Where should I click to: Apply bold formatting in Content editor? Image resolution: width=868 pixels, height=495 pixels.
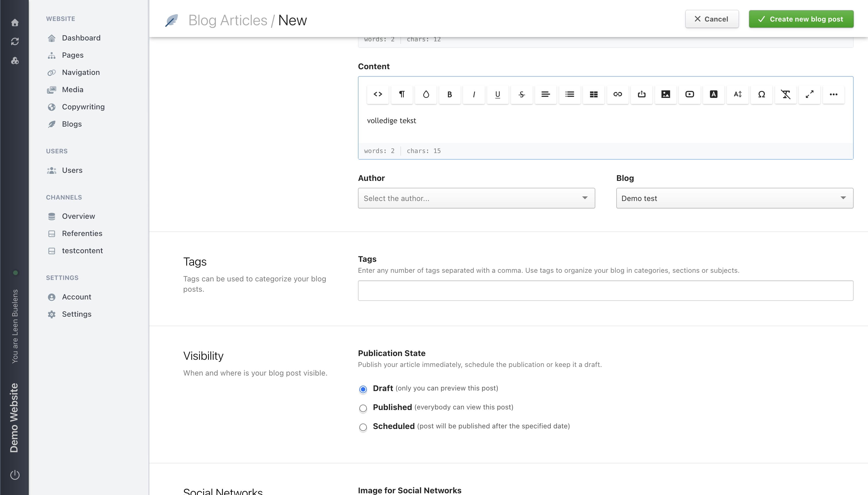tap(449, 94)
